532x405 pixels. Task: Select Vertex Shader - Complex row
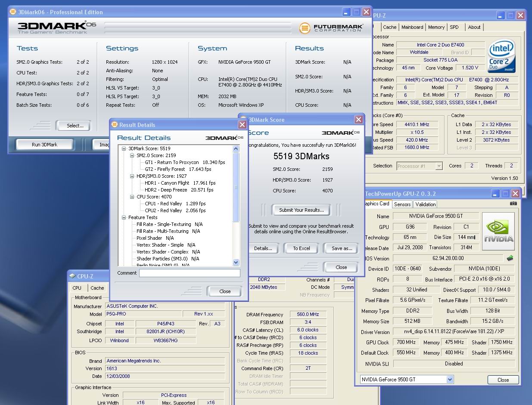click(168, 252)
